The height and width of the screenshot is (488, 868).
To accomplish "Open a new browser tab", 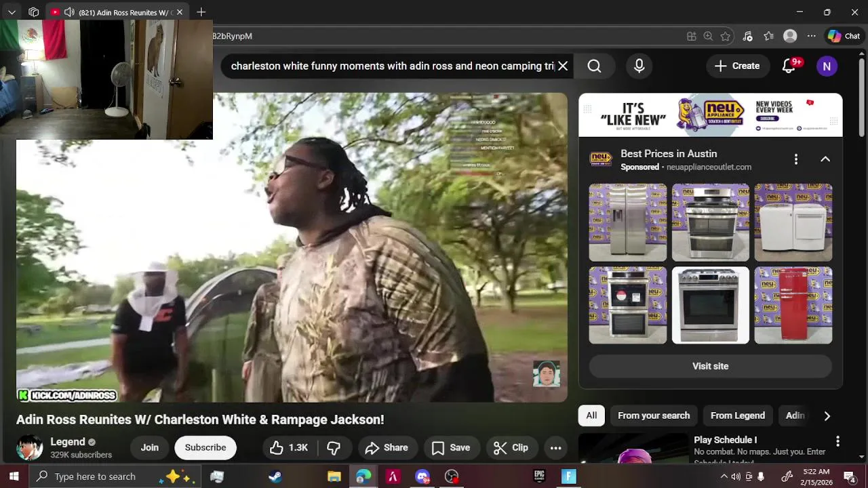I will click(x=201, y=12).
